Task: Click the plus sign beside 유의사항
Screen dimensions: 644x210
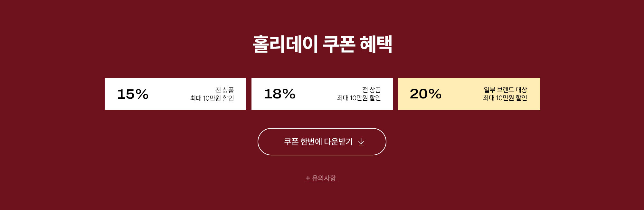Action: pyautogui.click(x=308, y=178)
